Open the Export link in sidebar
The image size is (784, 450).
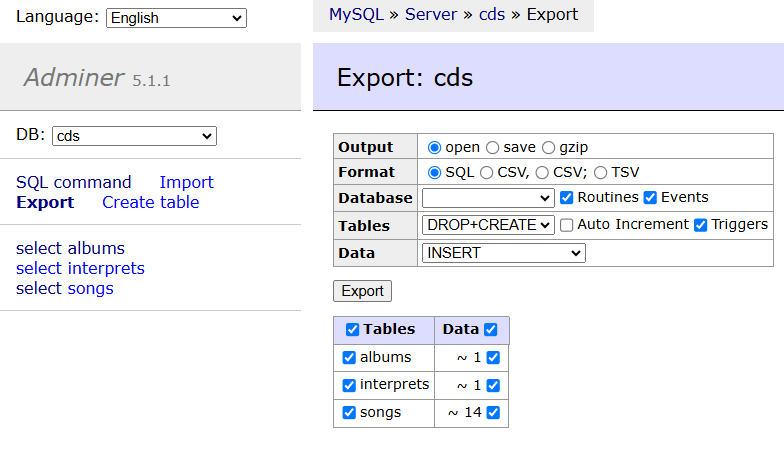tap(45, 202)
